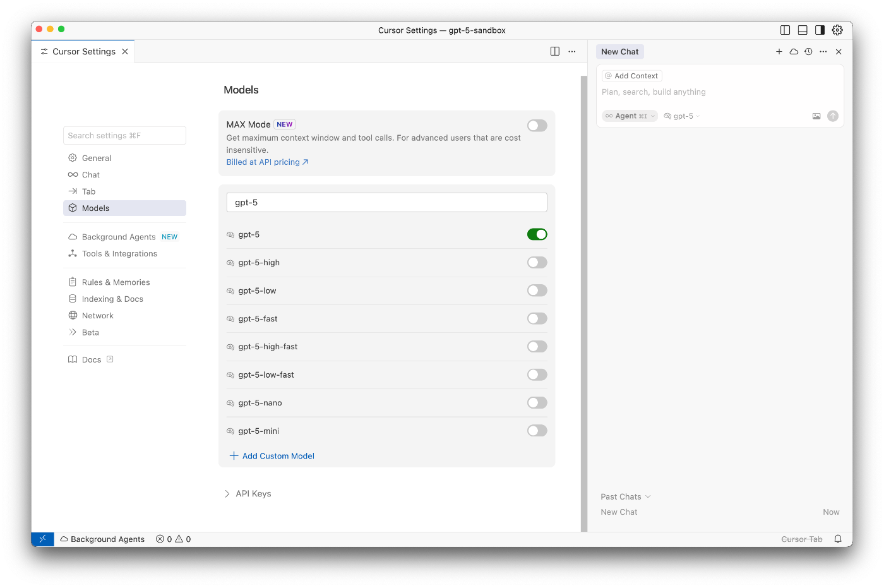Open Agent mode dropdown
This screenshot has height=588, width=884.
[x=630, y=116]
